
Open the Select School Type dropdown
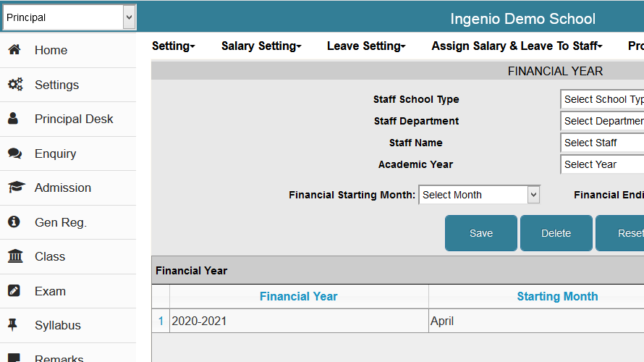pyautogui.click(x=603, y=99)
